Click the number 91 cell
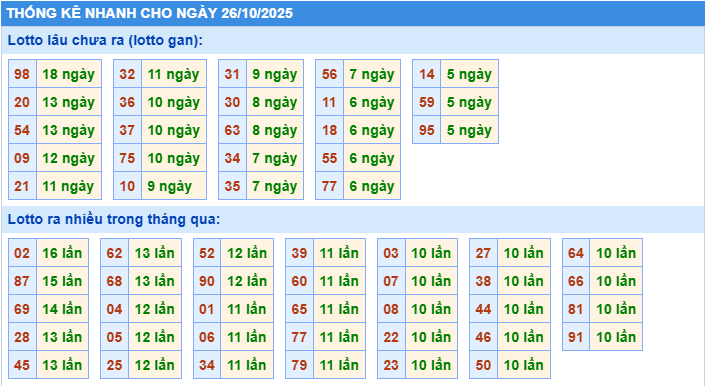Image resolution: width=707 pixels, height=386 pixels. click(x=576, y=337)
